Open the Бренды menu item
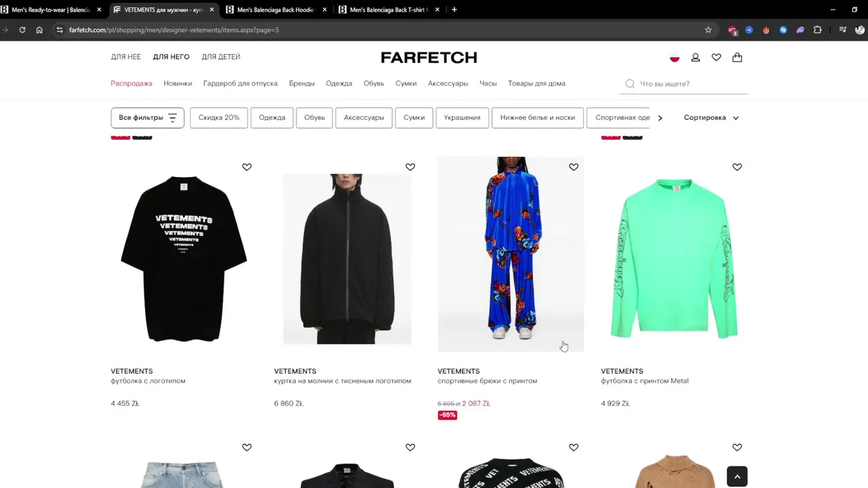 click(302, 83)
